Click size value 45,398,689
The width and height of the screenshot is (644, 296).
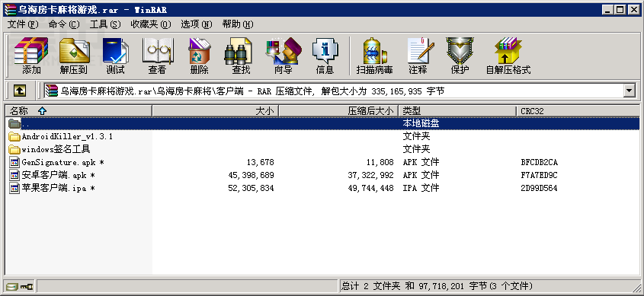click(x=251, y=176)
